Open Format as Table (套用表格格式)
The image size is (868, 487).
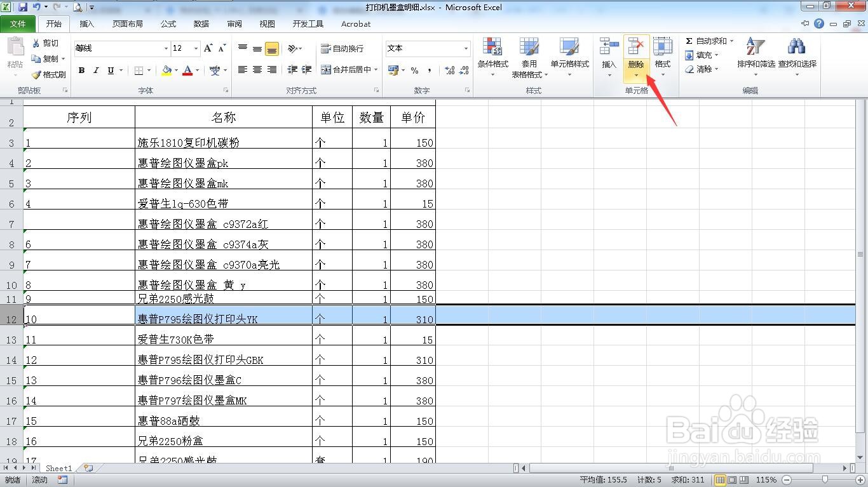pyautogui.click(x=529, y=57)
